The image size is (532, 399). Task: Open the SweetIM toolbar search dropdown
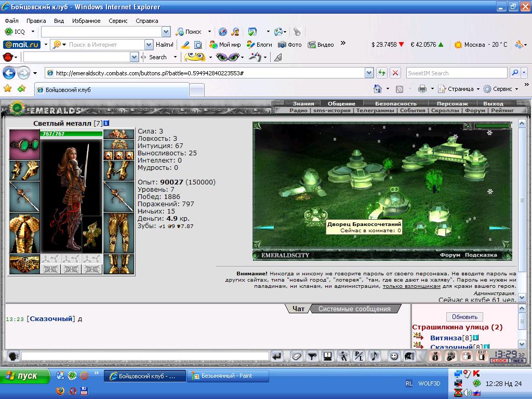(135, 57)
